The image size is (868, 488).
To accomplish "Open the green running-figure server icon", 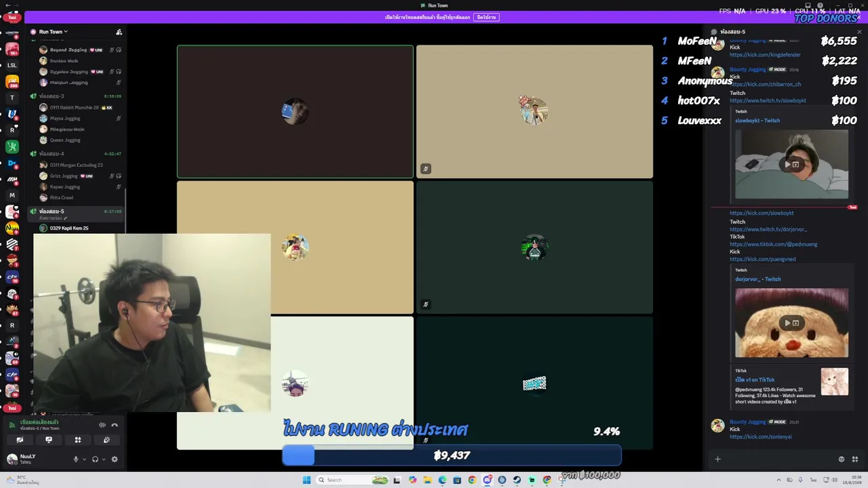I will [x=12, y=146].
